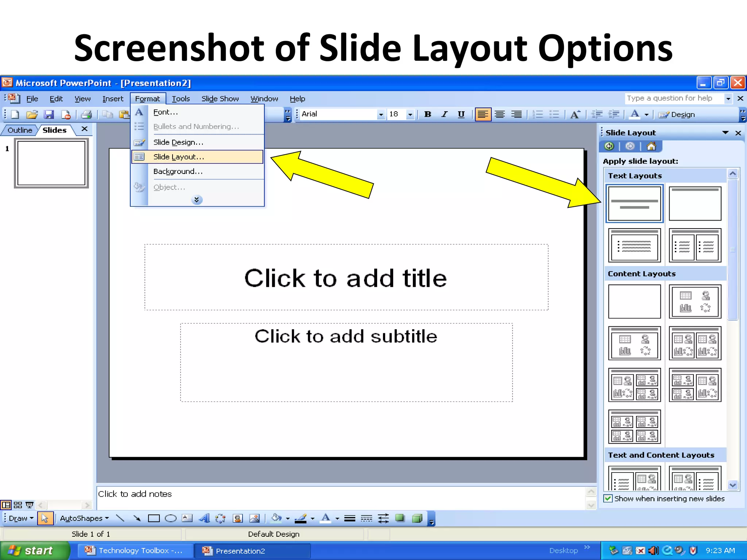The height and width of the screenshot is (560, 747).
Task: Choose Slide Layout from Format menu
Action: click(x=197, y=157)
